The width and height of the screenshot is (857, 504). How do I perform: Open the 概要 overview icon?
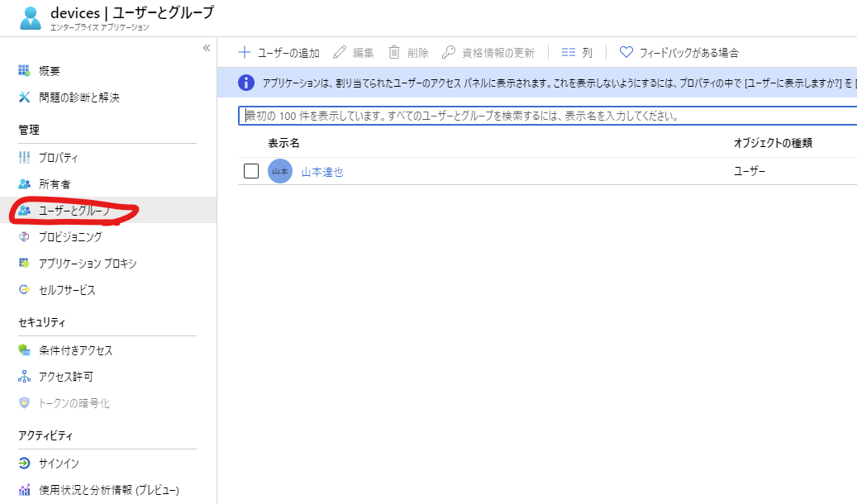(x=24, y=70)
